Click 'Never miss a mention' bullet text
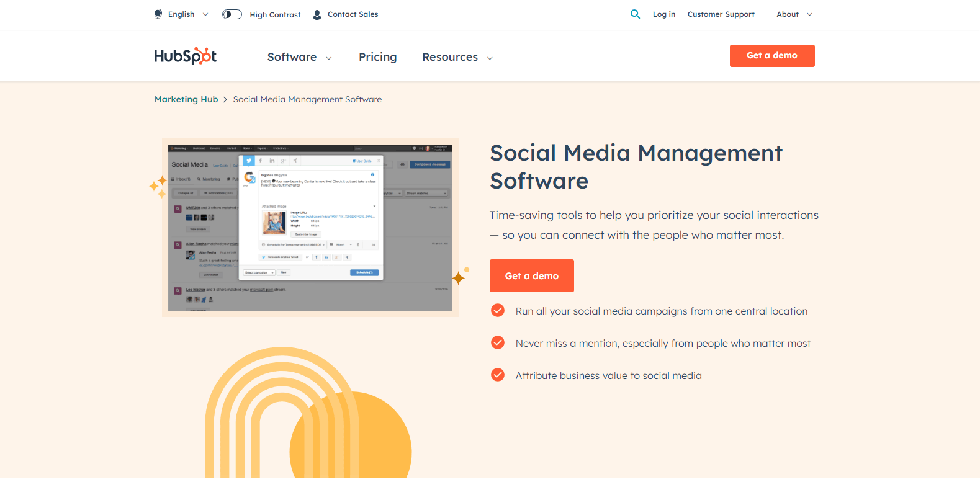 (x=663, y=343)
